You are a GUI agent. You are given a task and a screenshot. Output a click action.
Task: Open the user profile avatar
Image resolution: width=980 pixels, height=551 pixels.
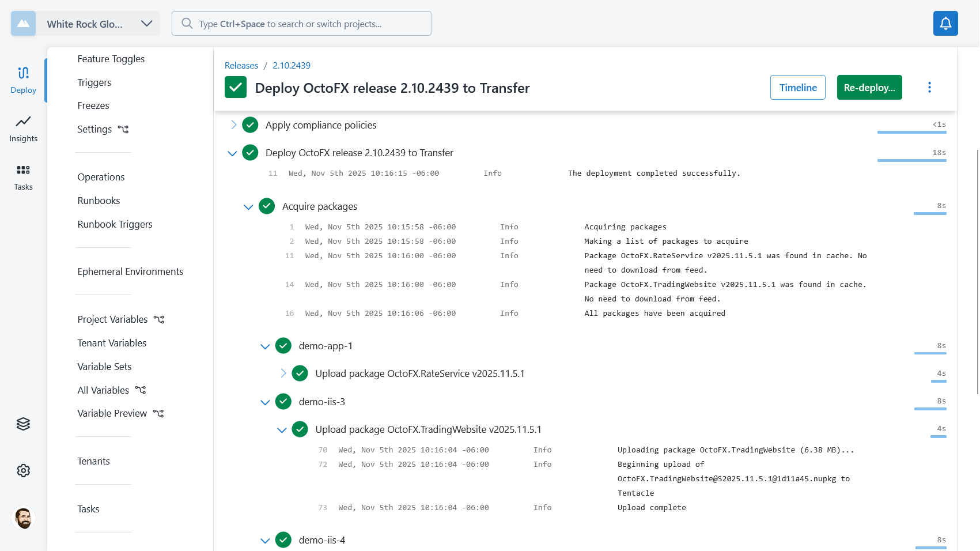click(23, 518)
